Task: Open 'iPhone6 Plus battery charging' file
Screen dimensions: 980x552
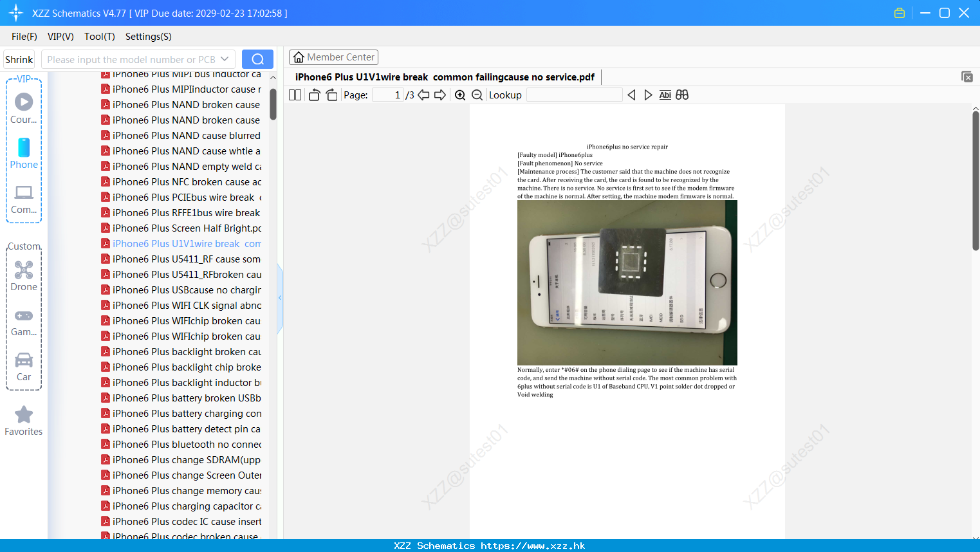Action: click(x=181, y=414)
